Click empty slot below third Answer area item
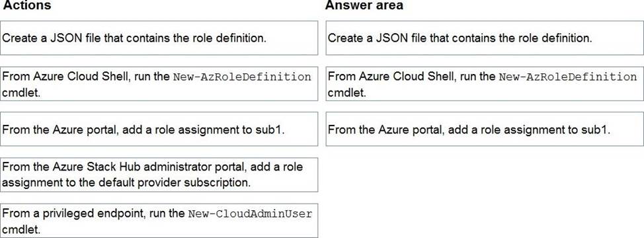This screenshot has width=644, height=238. click(x=485, y=175)
